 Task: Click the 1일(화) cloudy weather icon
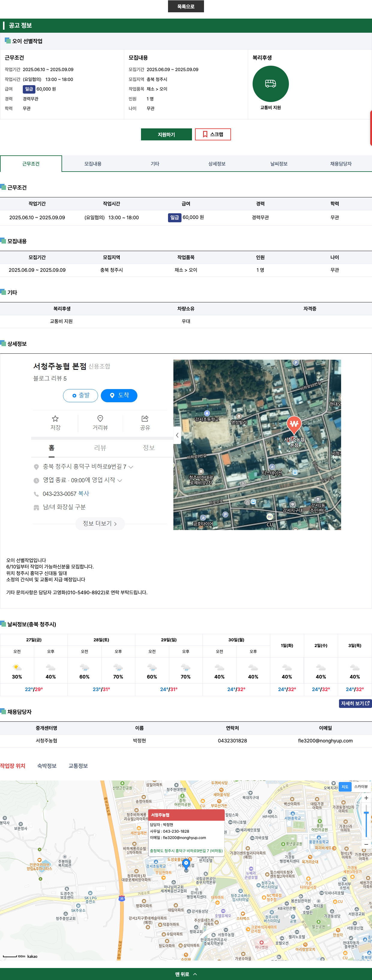[x=287, y=667]
